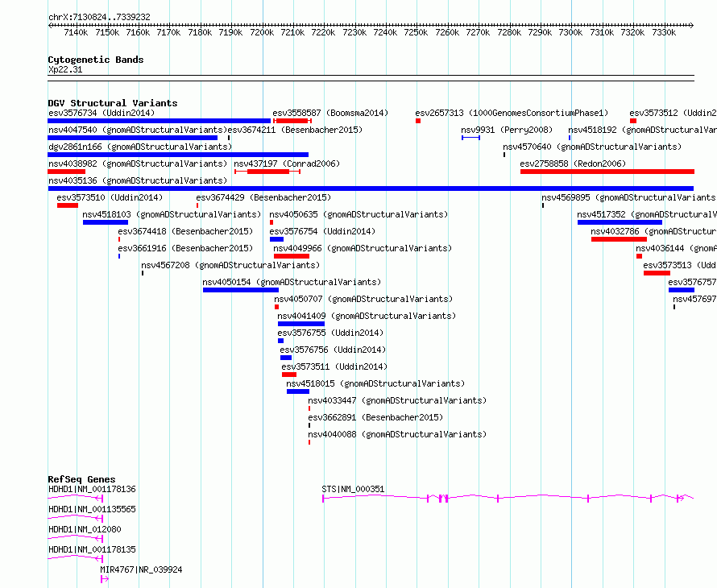Select esv3674211 (Besenbacher2015) label
Viewport: 717px width, 588px height.
[x=295, y=130]
